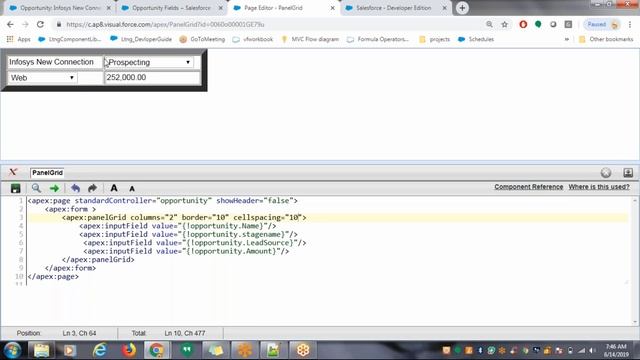Viewport: 640px width, 360px height.
Task: Click the editor pane layout icon at far right
Action: tap(628, 173)
